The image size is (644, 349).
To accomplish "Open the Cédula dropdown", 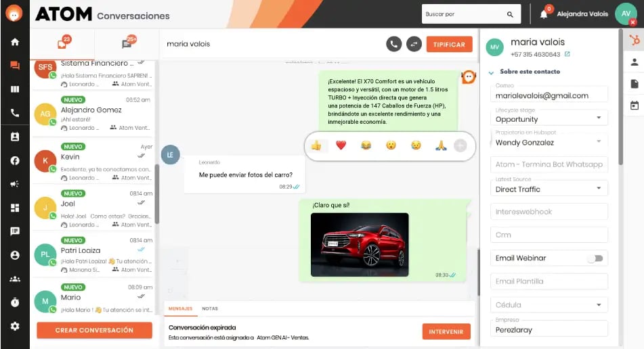I will coord(549,305).
